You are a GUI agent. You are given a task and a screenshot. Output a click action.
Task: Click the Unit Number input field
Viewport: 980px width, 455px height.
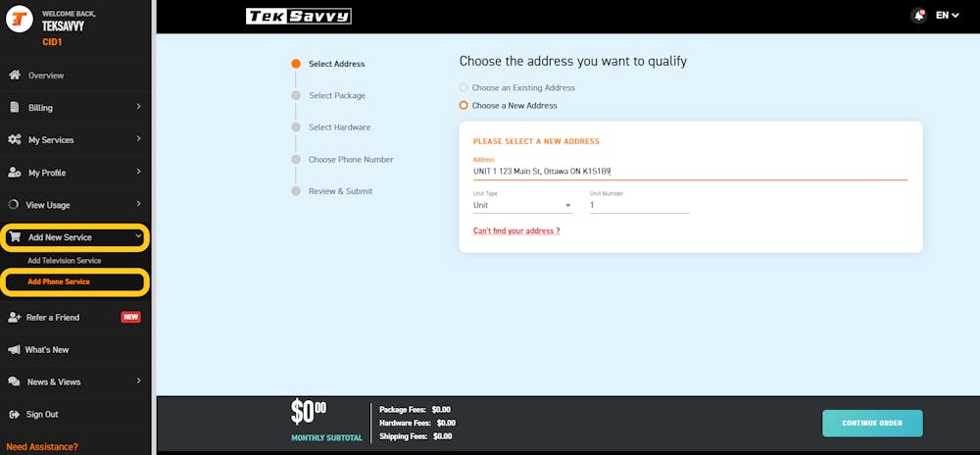click(x=639, y=205)
